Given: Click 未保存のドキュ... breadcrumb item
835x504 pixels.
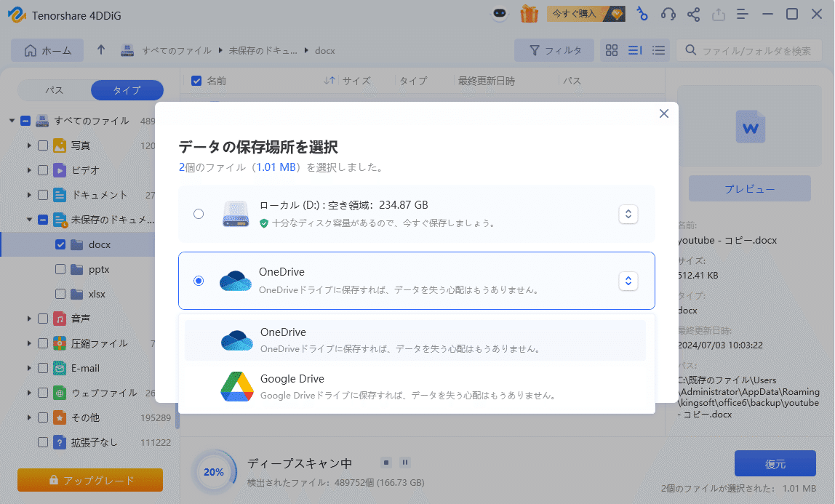Looking at the screenshot, I should click(263, 51).
